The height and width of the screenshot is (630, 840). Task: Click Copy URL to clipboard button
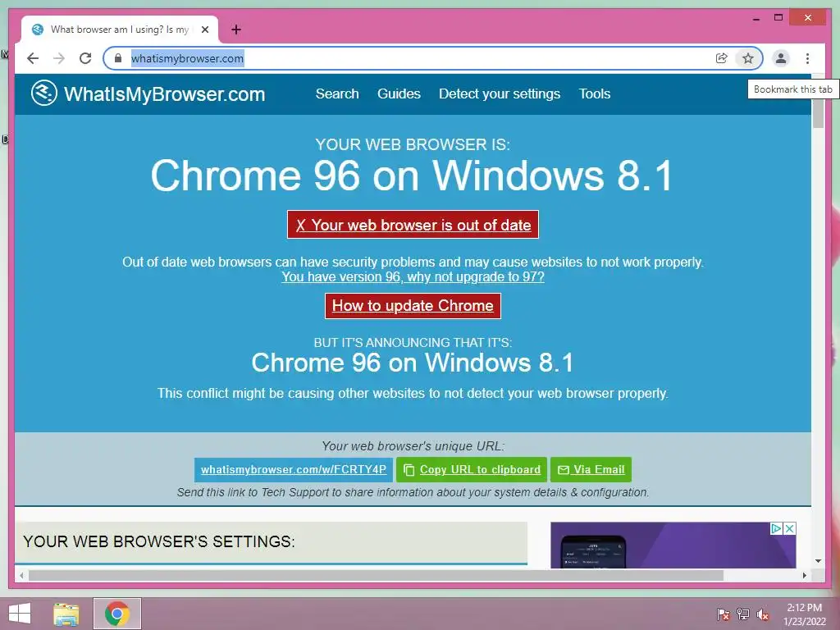click(472, 469)
